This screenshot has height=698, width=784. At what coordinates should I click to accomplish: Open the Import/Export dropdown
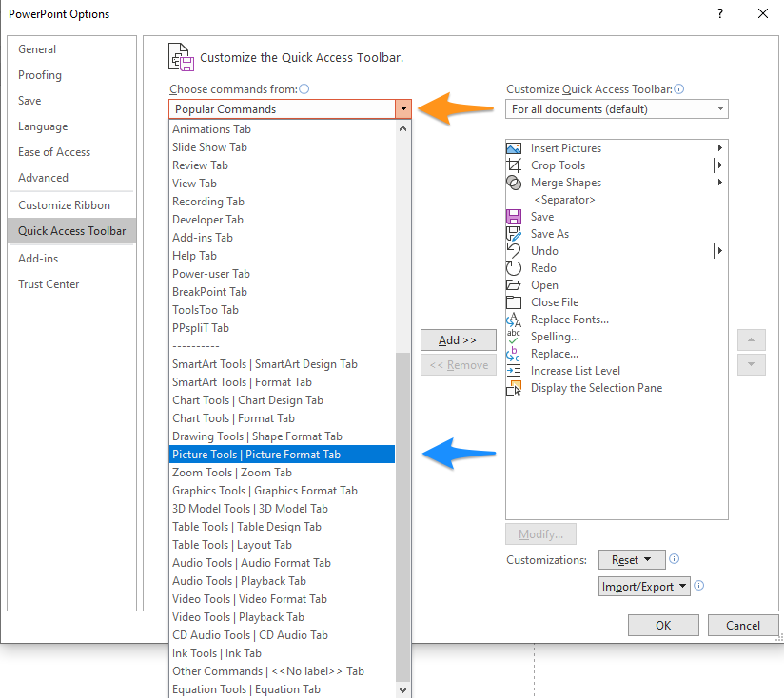(x=644, y=587)
